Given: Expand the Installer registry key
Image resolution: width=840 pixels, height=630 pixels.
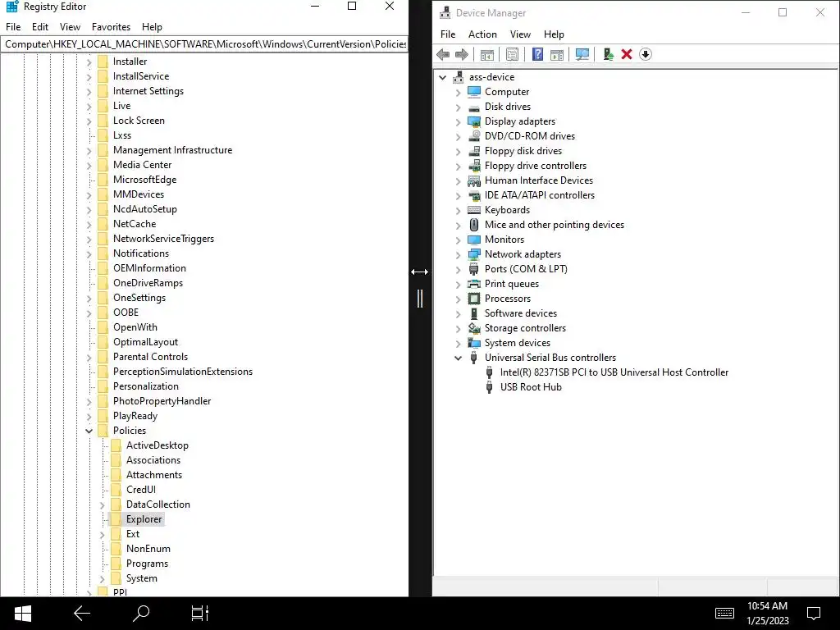Looking at the screenshot, I should [x=89, y=62].
